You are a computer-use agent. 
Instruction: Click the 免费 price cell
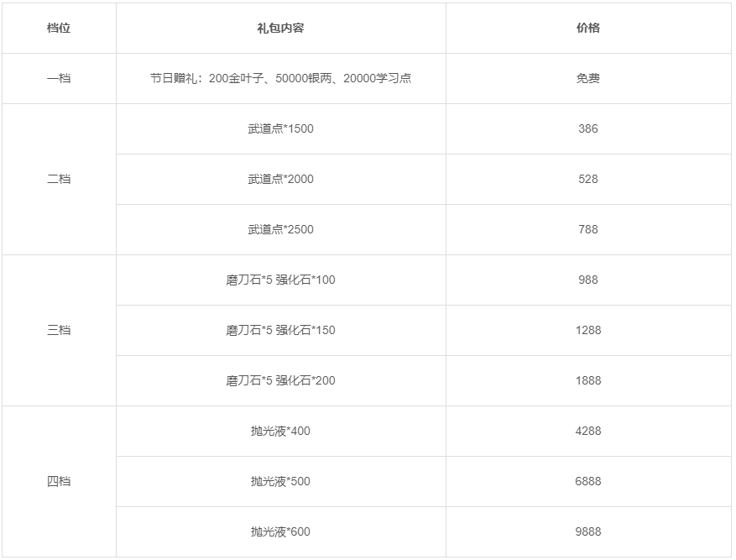[x=588, y=78]
